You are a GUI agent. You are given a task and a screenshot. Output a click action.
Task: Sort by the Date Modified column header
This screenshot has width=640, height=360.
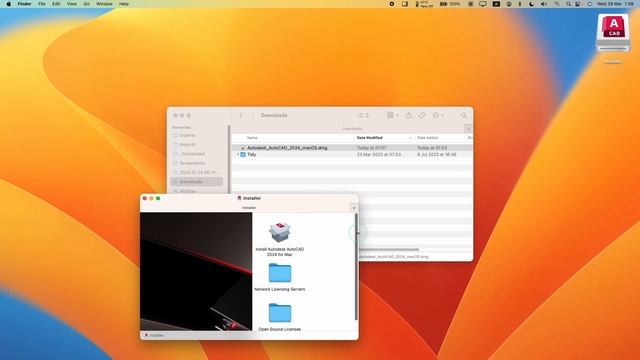tap(369, 138)
